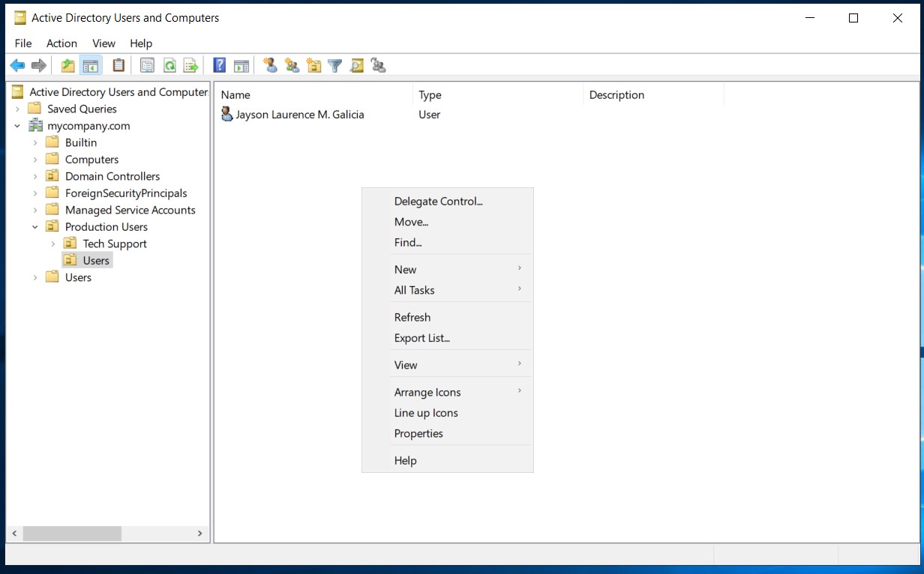The image size is (924, 574).
Task: Click the create new group icon
Action: 292,66
